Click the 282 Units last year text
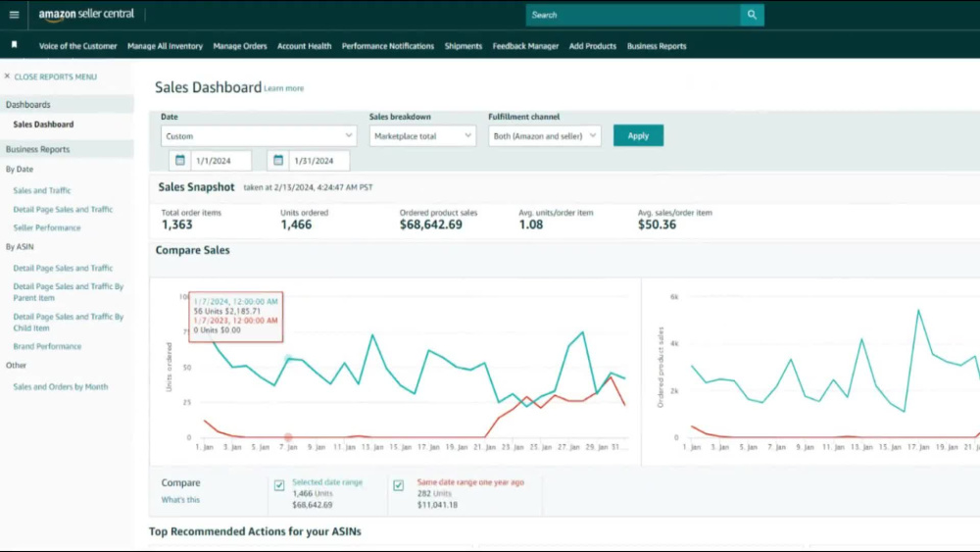Viewport: 980px width, 552px height. 434,493
